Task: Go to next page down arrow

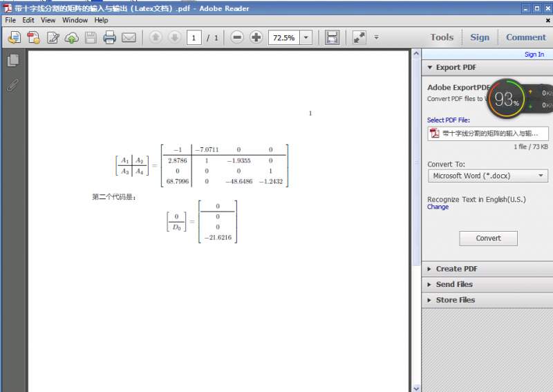Action: [175, 37]
